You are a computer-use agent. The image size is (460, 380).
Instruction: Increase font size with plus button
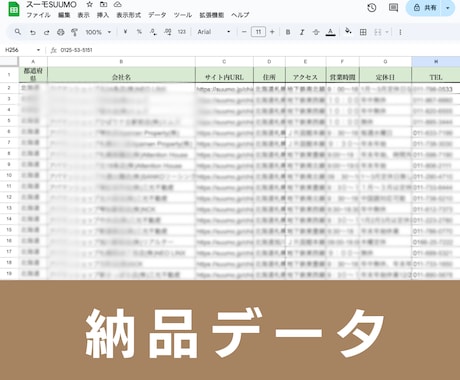[x=272, y=32]
